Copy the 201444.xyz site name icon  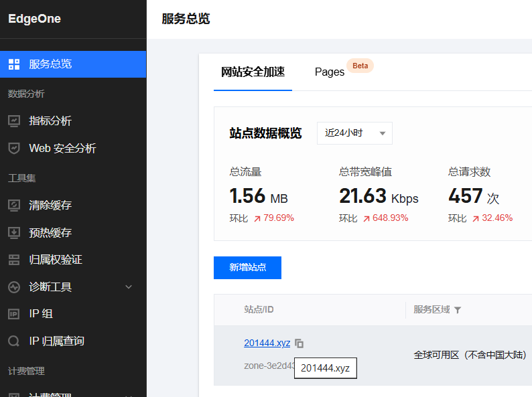[300, 343]
